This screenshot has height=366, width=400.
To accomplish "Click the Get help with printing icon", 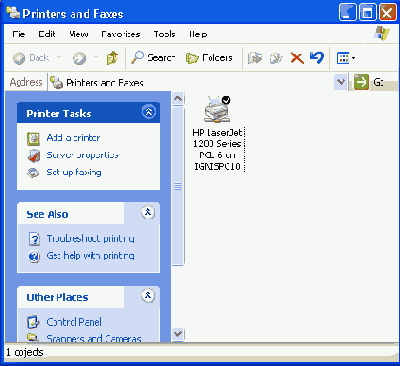I will (34, 256).
